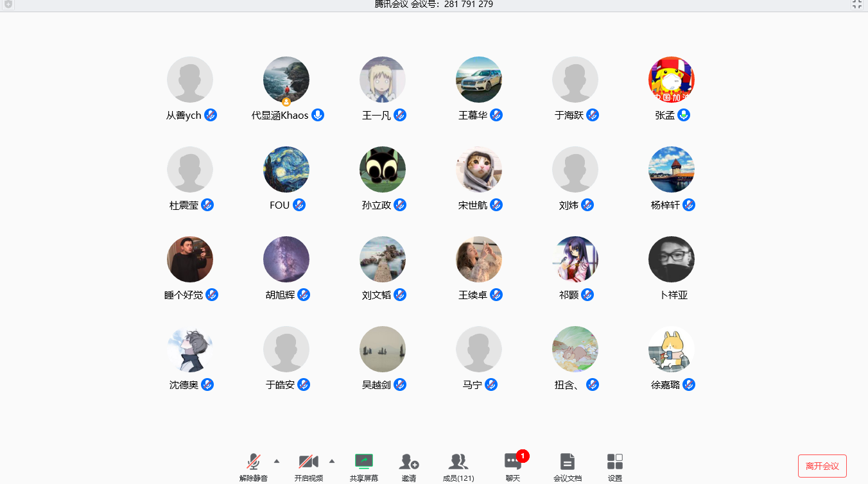868x484 pixels.
Task: Click the exit fullscreen icon at top right
Action: (856, 4)
